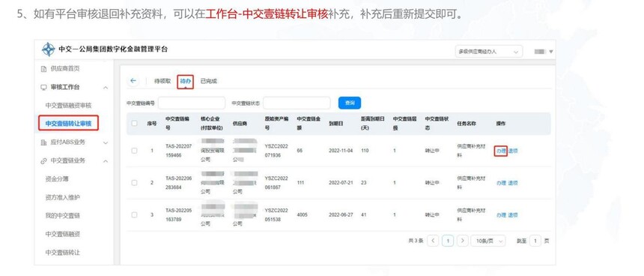Image resolution: width=644 pixels, height=276 pixels.
Task: Click 办理 for row TAS-202205163789
Action: pyautogui.click(x=501, y=214)
